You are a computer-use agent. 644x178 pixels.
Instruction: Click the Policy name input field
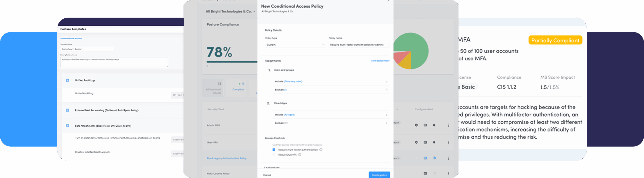point(359,45)
